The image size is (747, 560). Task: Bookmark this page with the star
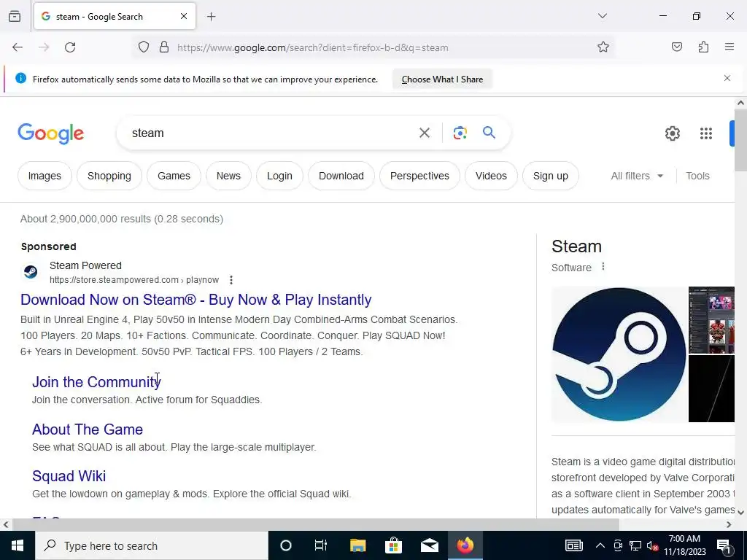tap(603, 47)
